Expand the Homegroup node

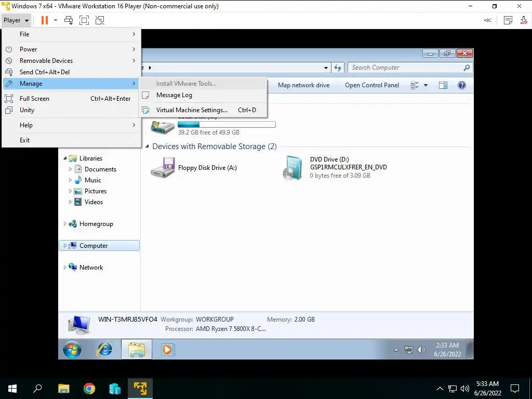point(65,224)
